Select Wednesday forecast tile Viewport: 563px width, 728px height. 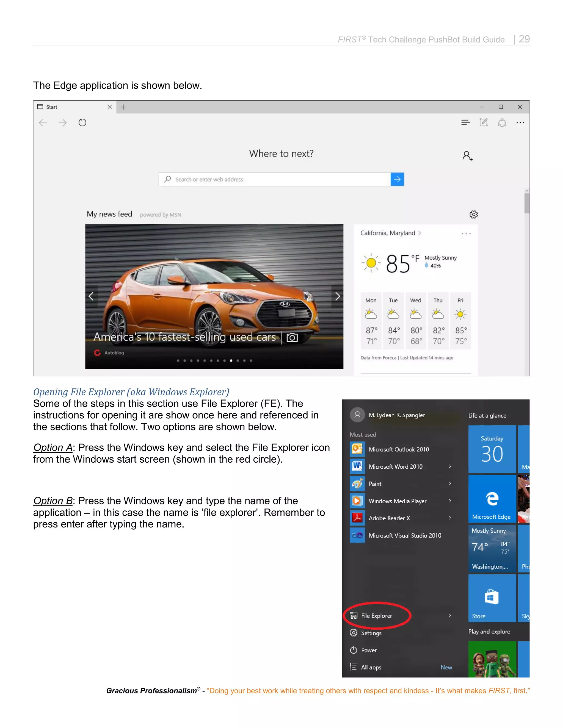(416, 321)
